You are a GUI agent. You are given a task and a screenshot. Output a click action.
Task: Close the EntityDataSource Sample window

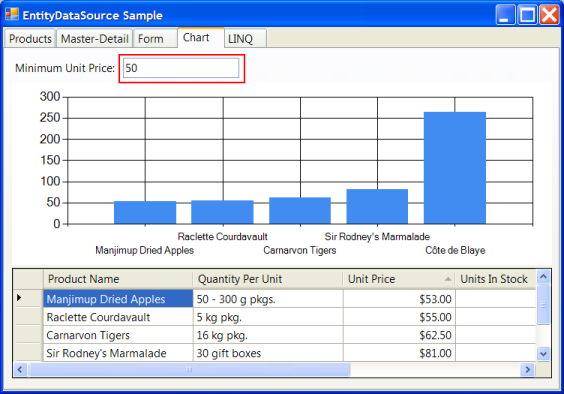pos(549,15)
